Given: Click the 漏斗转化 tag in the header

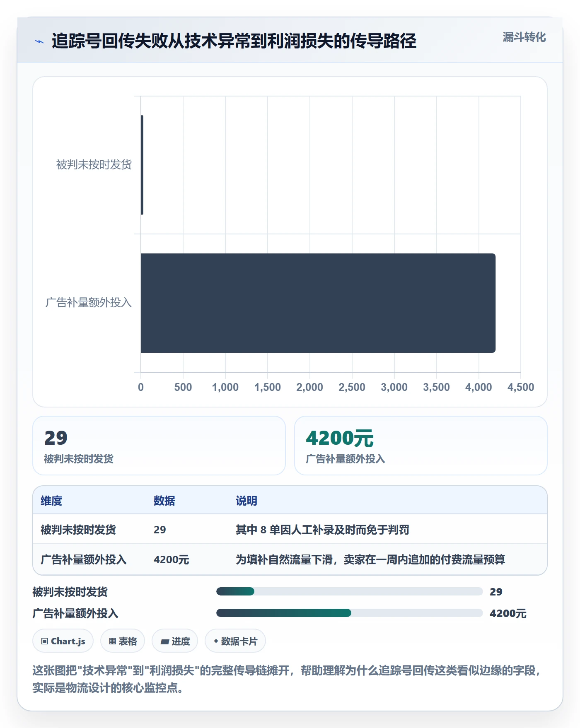Looking at the screenshot, I should pyautogui.click(x=524, y=37).
